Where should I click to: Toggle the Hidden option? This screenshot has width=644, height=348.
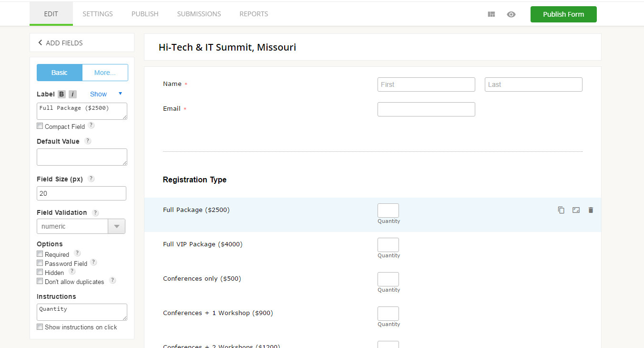pyautogui.click(x=40, y=272)
